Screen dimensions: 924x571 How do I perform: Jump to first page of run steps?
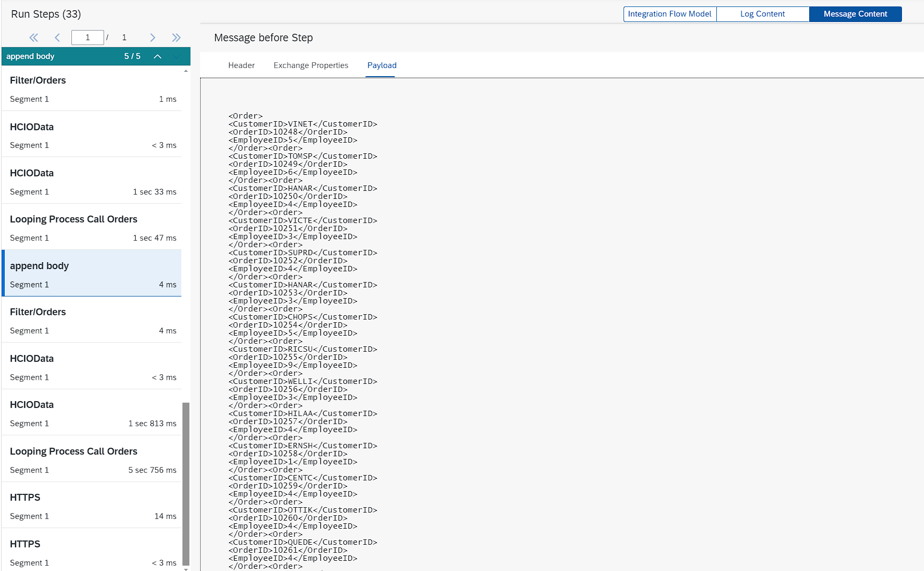(x=34, y=38)
